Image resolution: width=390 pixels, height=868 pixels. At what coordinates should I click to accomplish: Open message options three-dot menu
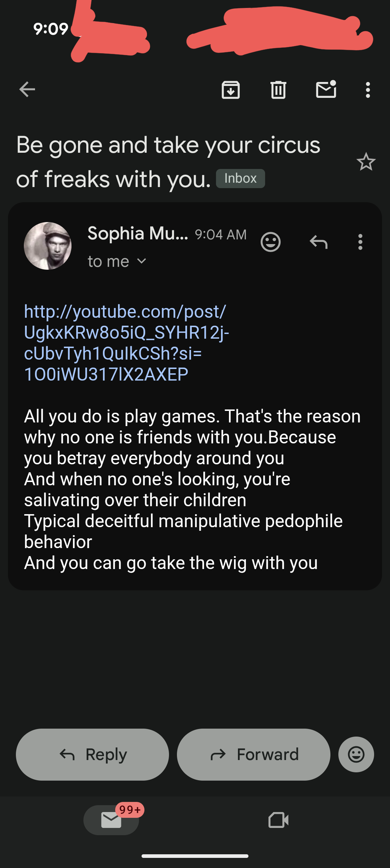click(x=360, y=242)
